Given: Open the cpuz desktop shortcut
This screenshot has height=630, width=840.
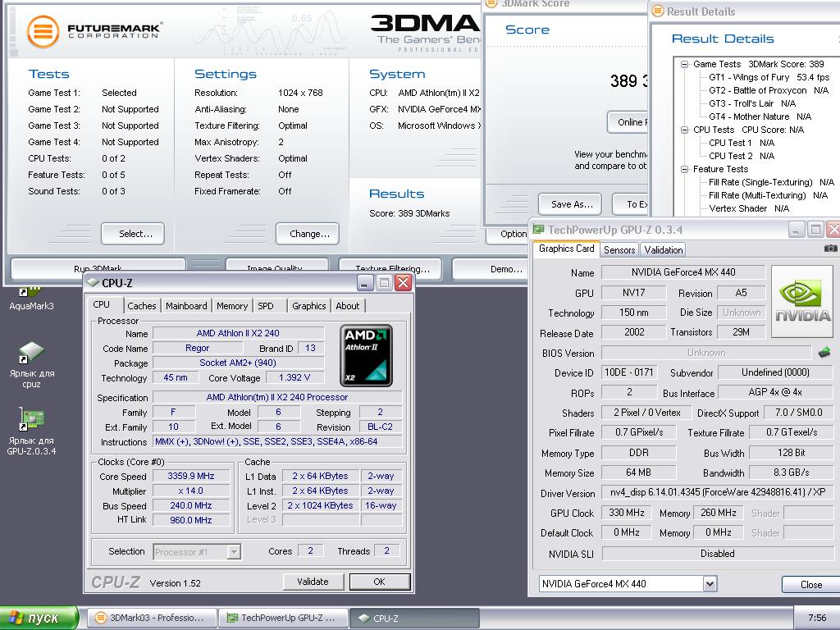Looking at the screenshot, I should [31, 364].
